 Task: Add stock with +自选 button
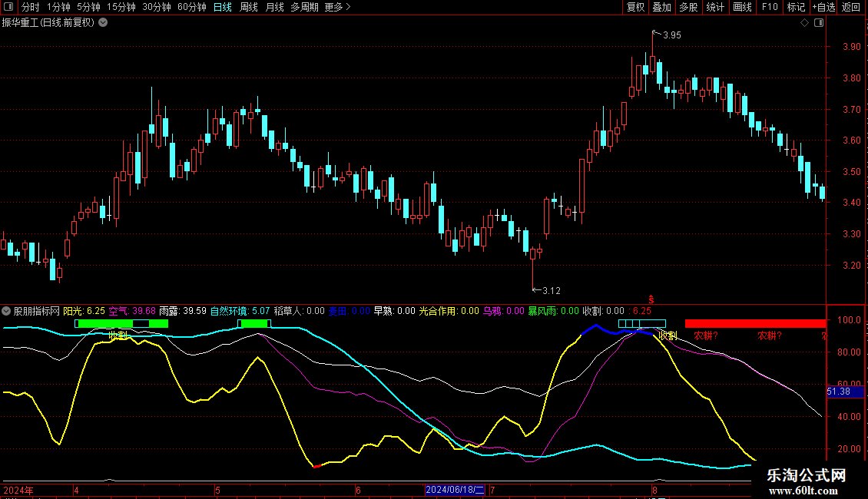pos(823,8)
